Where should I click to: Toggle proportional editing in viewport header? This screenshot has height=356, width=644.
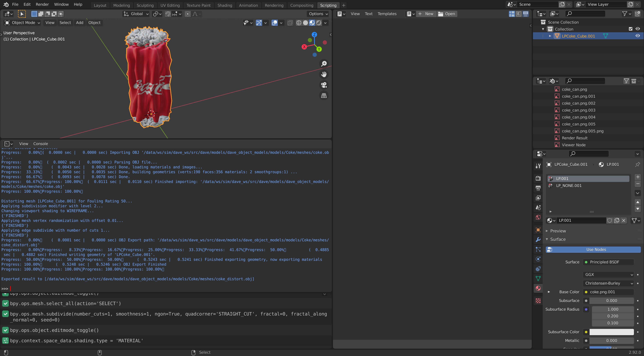[188, 14]
